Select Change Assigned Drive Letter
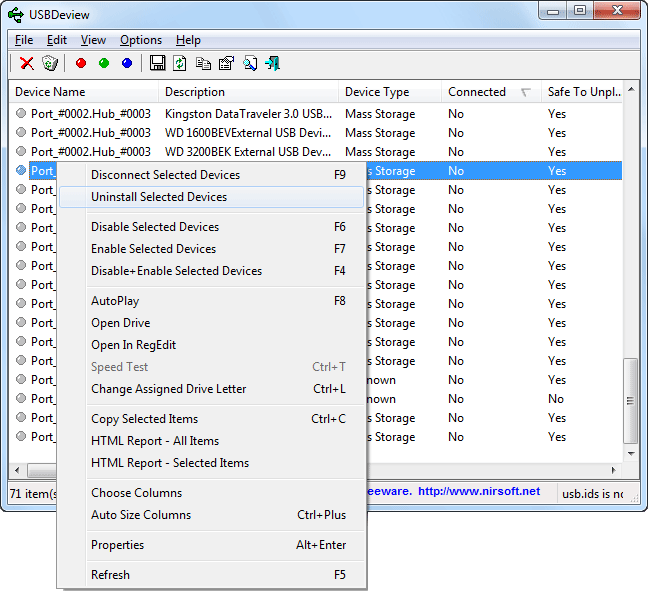648x591 pixels. [x=168, y=389]
